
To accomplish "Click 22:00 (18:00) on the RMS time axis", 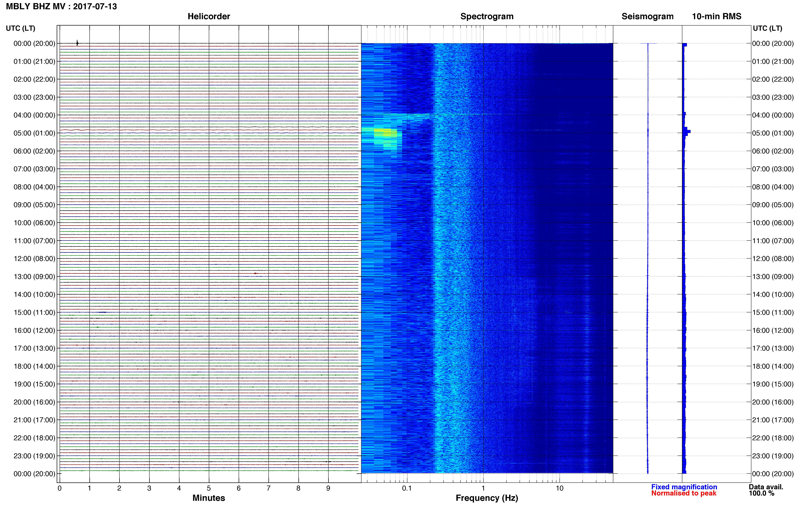I will tap(773, 438).
